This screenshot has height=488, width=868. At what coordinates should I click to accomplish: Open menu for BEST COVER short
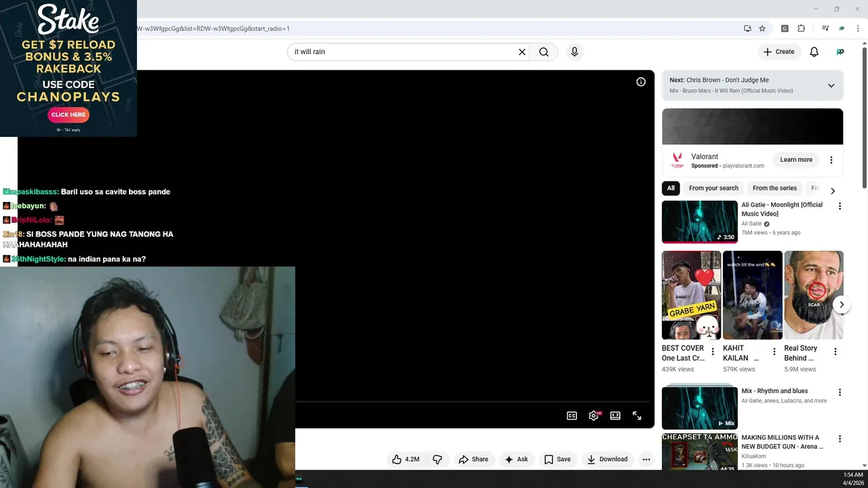713,352
